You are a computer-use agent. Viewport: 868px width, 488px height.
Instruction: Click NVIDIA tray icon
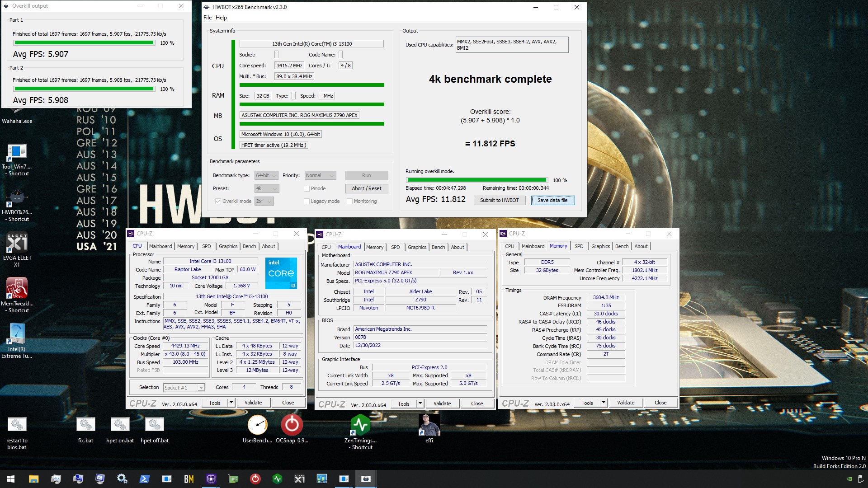[849, 479]
